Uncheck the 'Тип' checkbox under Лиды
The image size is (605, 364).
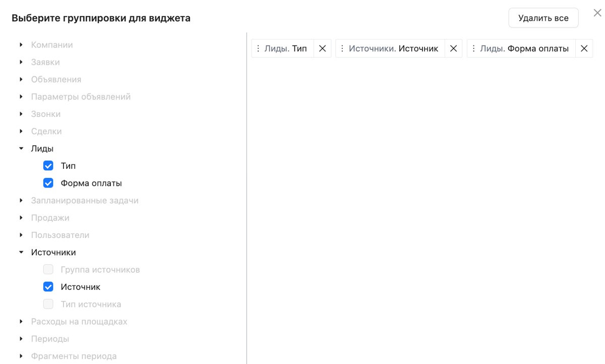pyautogui.click(x=48, y=166)
